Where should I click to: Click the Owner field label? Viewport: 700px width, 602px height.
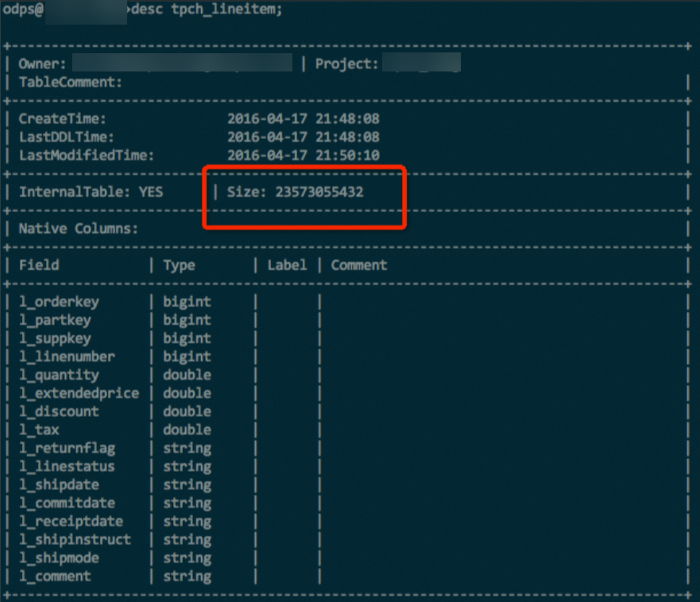[40, 64]
